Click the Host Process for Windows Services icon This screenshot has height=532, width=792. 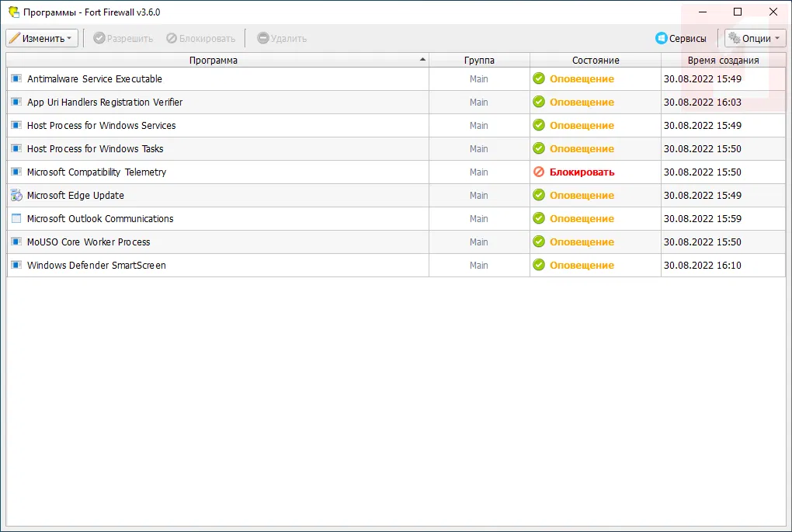tap(16, 125)
